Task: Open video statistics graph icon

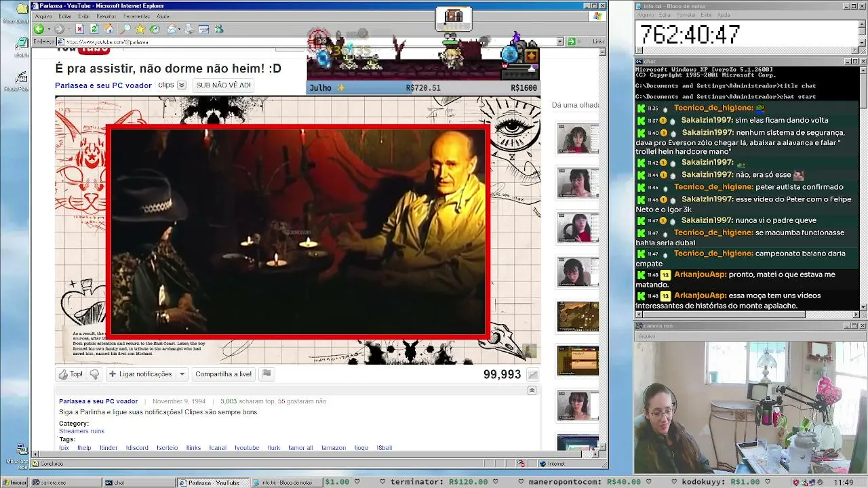Action: click(x=533, y=375)
